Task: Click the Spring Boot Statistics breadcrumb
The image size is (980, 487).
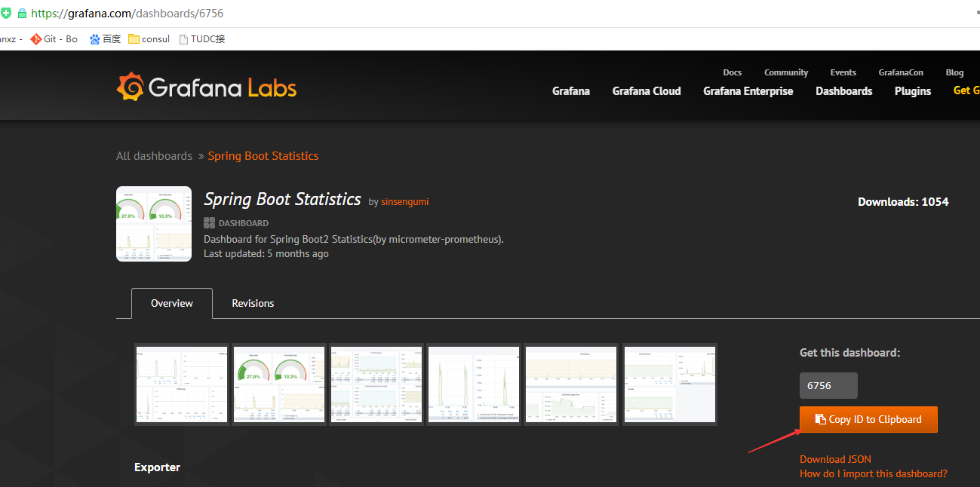Action: pos(263,156)
